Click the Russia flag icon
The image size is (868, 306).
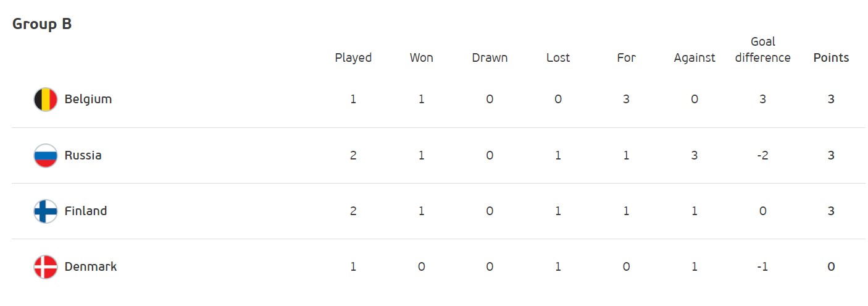tap(45, 155)
